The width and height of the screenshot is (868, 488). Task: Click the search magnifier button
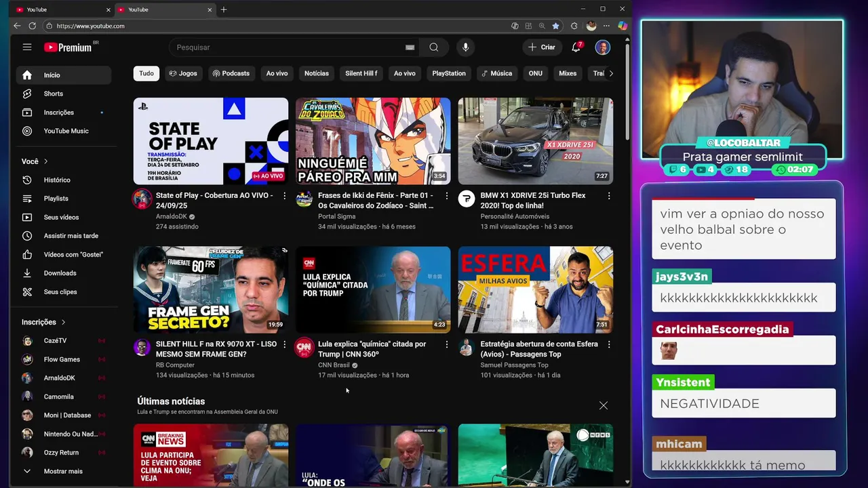coord(434,47)
